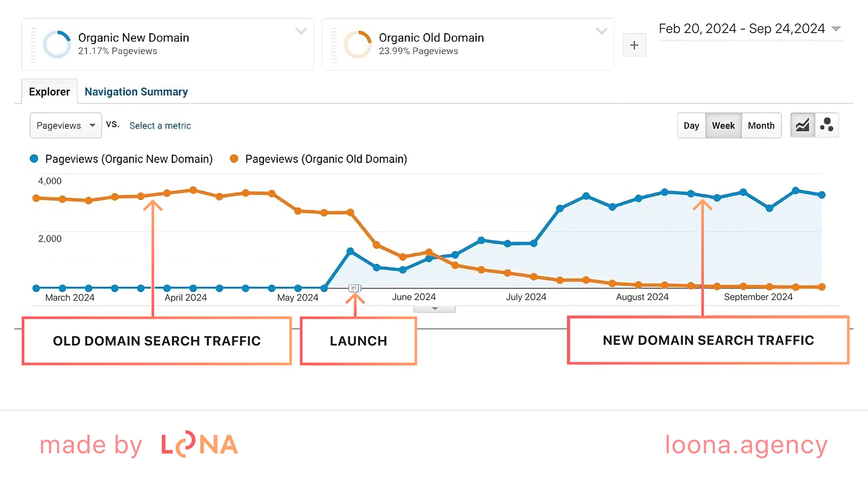The height and width of the screenshot is (478, 868).
Task: Click the blue Organic New Domain legend dot
Action: tap(34, 159)
